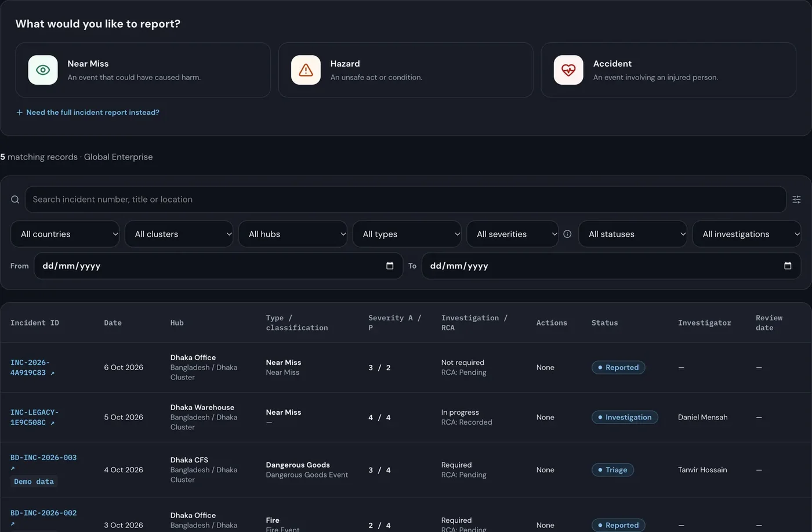Open the filter settings sliders icon
This screenshot has height=532, width=812.
pos(796,200)
